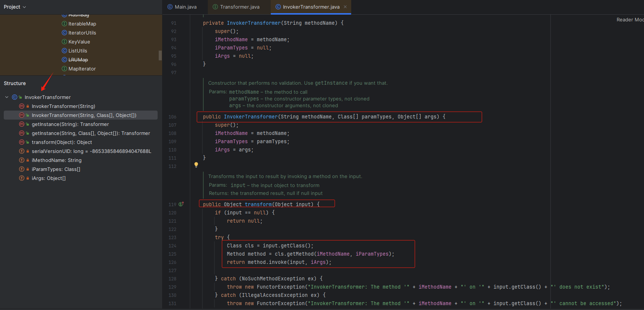644x310 pixels.
Task: Select getInstance(String): Transformer in Structure
Action: click(70, 124)
